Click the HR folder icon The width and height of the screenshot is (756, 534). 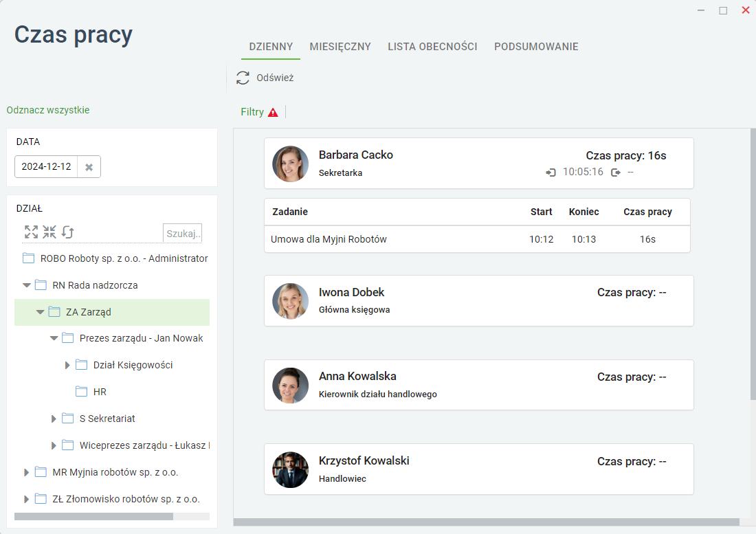[82, 392]
